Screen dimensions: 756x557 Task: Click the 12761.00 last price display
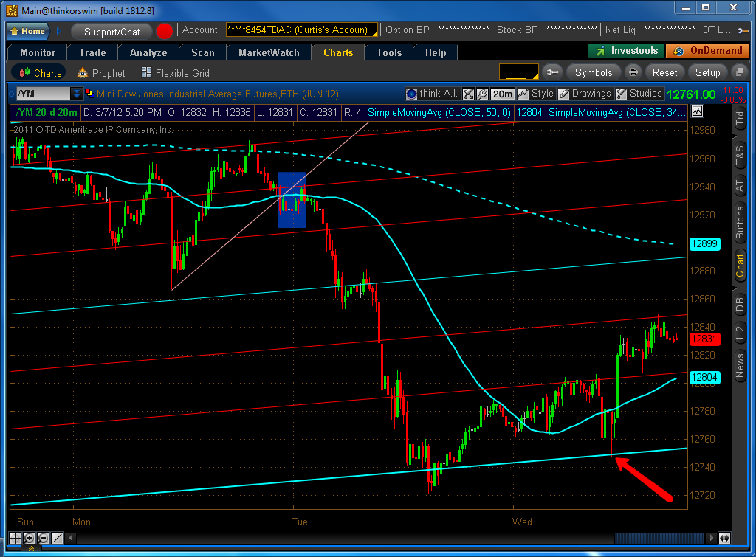[x=691, y=94]
